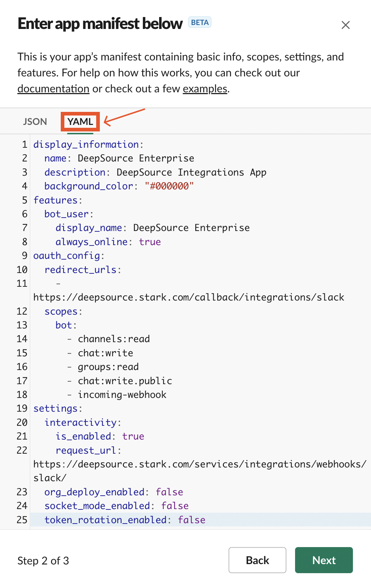Click the Step 2 of 3 indicator

click(43, 560)
